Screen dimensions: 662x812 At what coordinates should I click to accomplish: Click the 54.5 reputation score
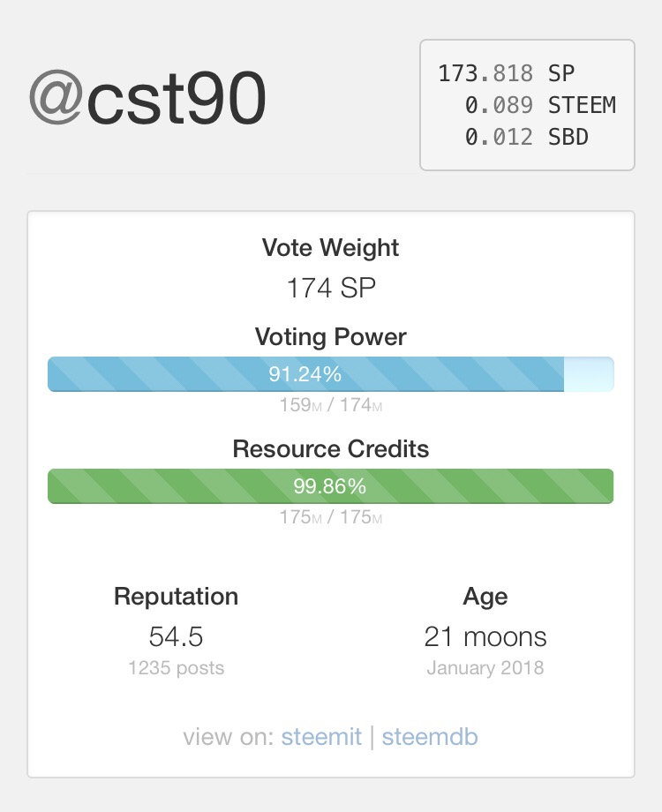click(x=176, y=636)
